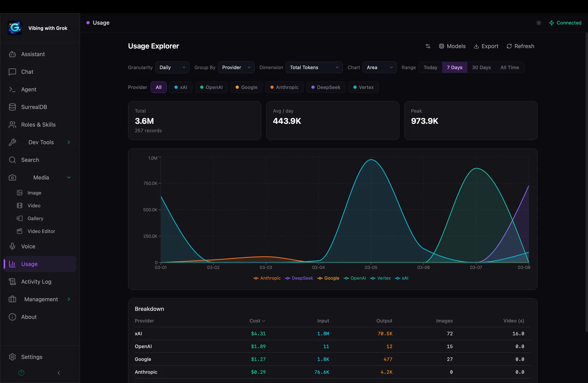
Task: Export usage data with Export button
Action: coord(486,46)
